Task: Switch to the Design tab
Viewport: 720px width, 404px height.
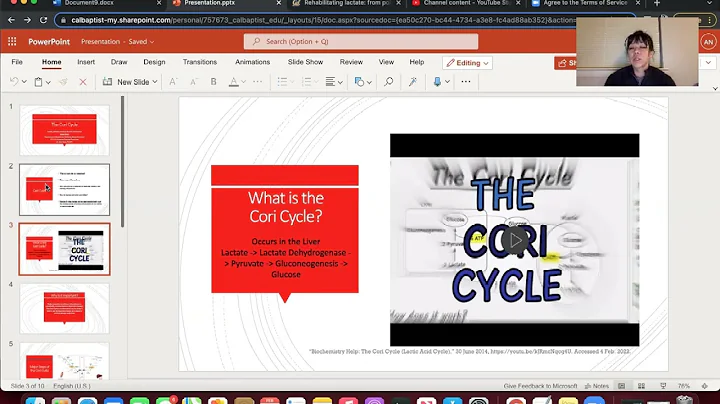Action: pyautogui.click(x=154, y=62)
